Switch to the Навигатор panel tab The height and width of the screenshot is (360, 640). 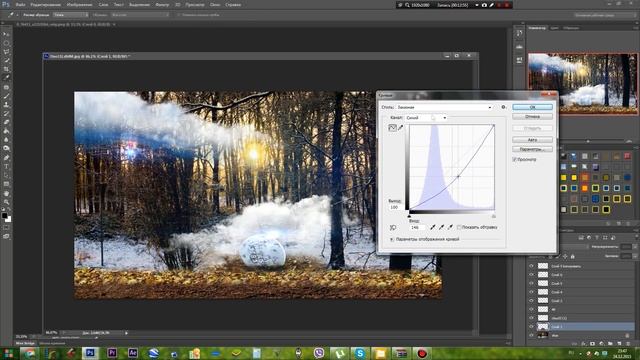click(x=537, y=28)
